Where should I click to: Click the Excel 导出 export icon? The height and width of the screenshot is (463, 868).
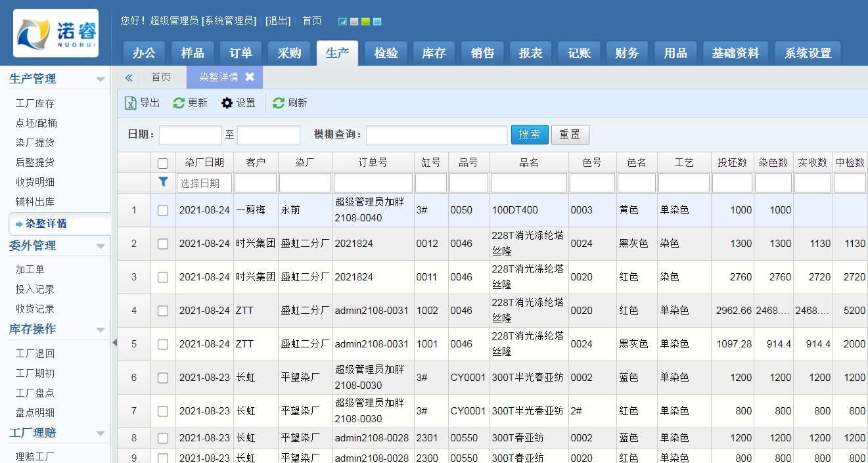pyautogui.click(x=131, y=103)
